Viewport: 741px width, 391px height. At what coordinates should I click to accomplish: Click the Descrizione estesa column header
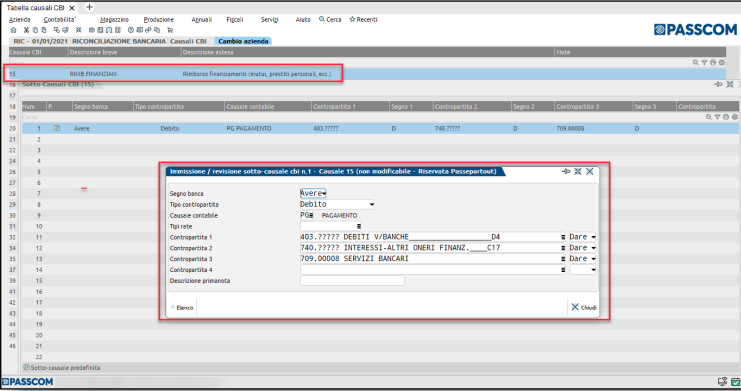pyautogui.click(x=367, y=52)
